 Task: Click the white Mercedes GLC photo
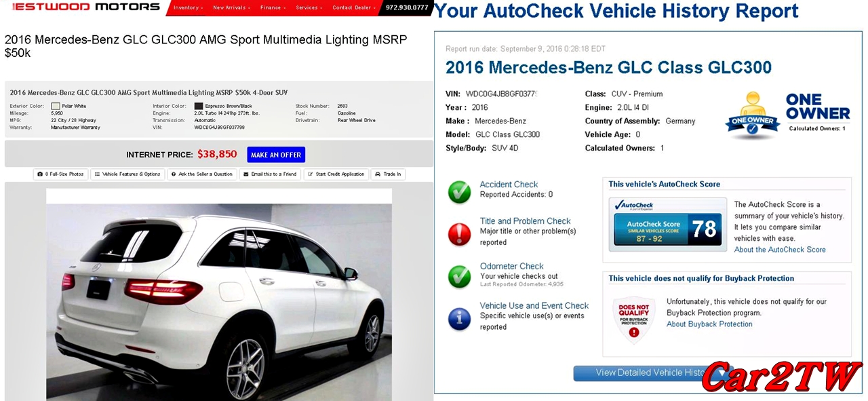219,294
